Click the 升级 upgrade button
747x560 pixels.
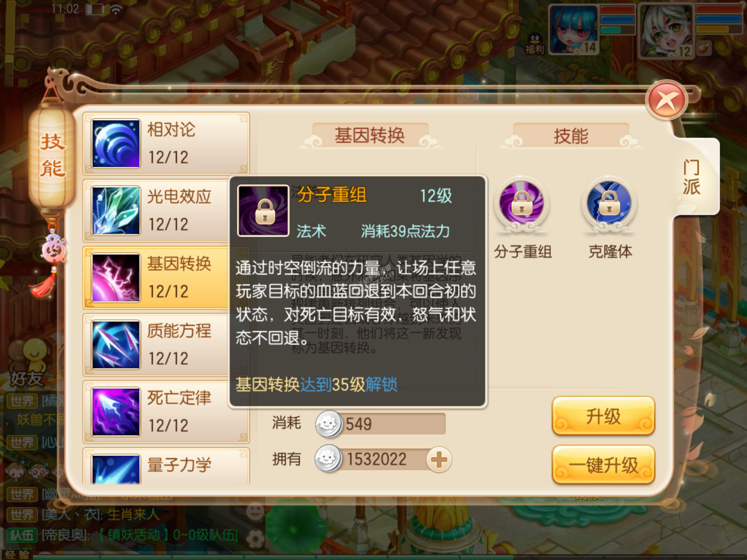tap(603, 416)
